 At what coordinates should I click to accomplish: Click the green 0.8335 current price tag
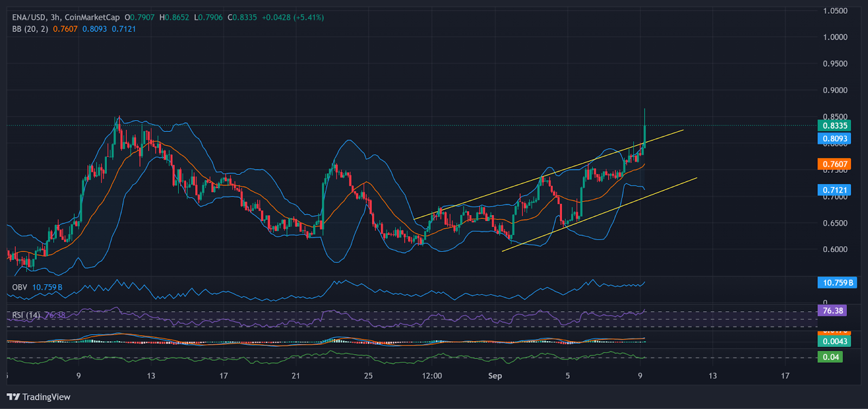[x=834, y=125]
